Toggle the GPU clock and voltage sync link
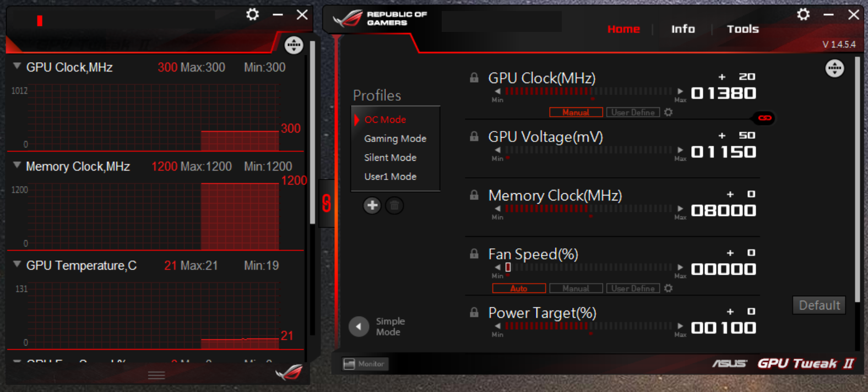Viewport: 868px width, 392px height. [x=764, y=118]
